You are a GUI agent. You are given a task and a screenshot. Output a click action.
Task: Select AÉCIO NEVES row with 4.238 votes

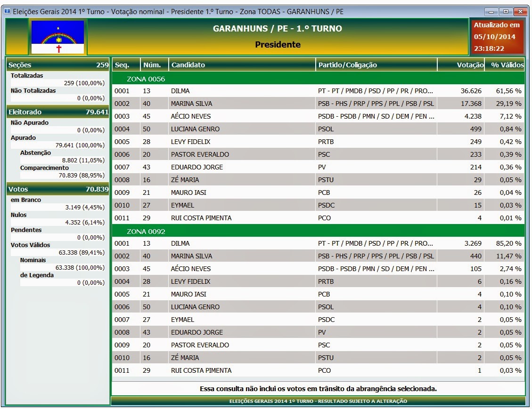coord(318,116)
